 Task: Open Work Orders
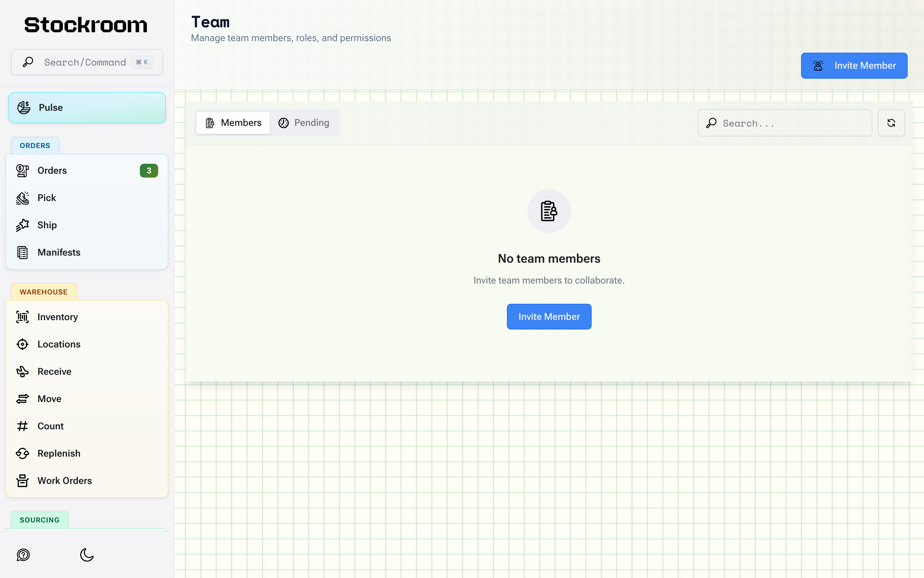coord(87,480)
